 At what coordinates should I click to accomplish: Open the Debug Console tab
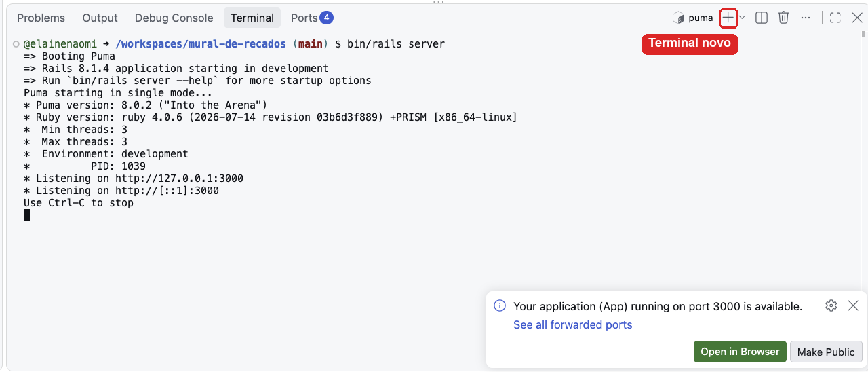174,18
